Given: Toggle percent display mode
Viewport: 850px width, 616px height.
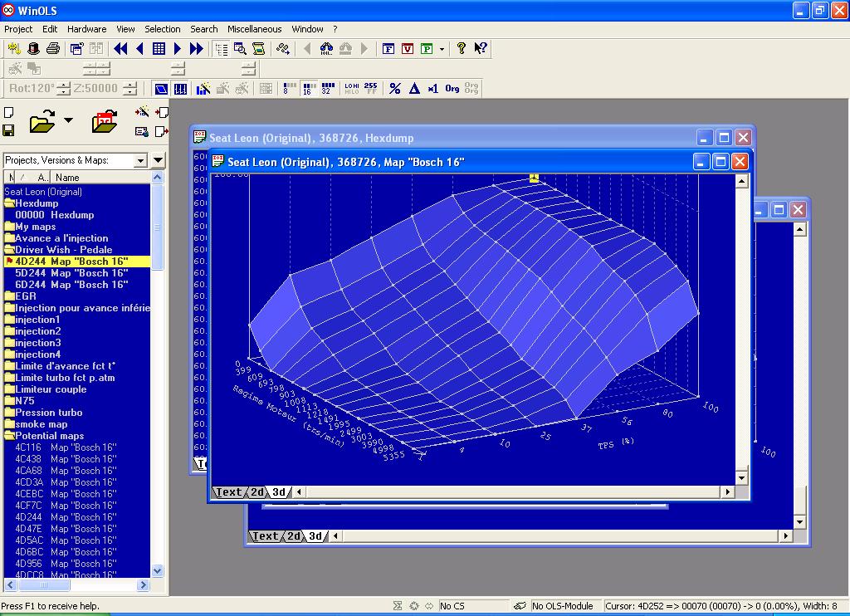Looking at the screenshot, I should tap(394, 88).
